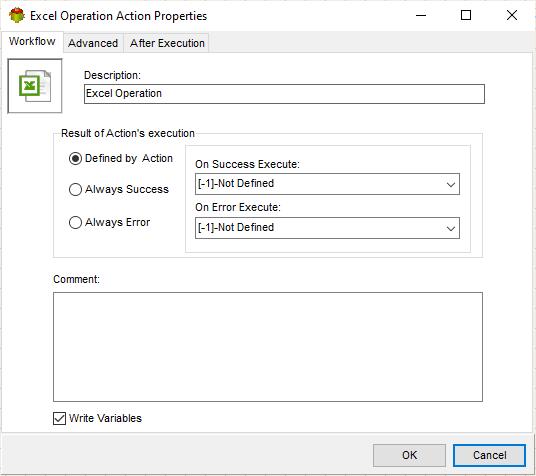Open the Advanced tab
The image size is (536, 476).
pos(93,43)
